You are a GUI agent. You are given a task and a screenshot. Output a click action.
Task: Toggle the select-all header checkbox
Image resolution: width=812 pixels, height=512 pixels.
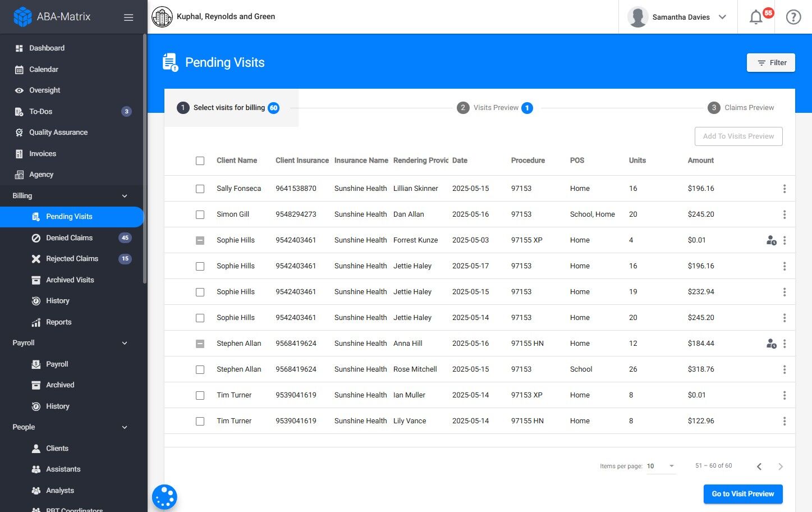pyautogui.click(x=200, y=161)
